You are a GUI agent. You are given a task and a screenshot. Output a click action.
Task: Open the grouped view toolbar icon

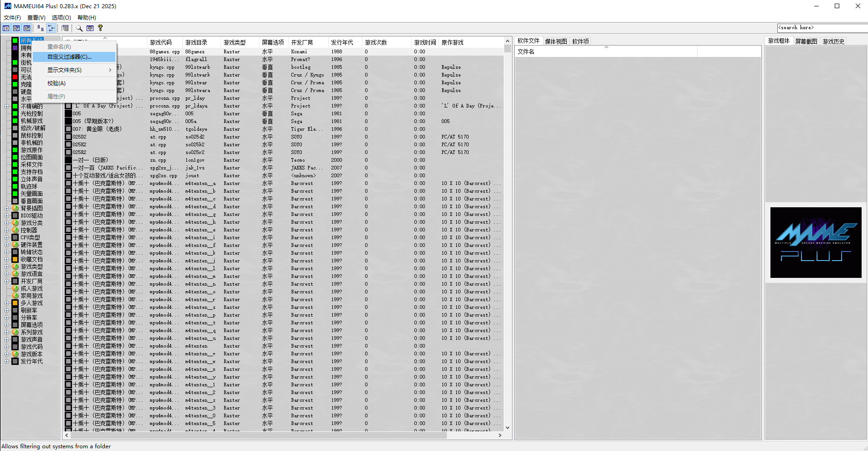pyautogui.click(x=52, y=28)
